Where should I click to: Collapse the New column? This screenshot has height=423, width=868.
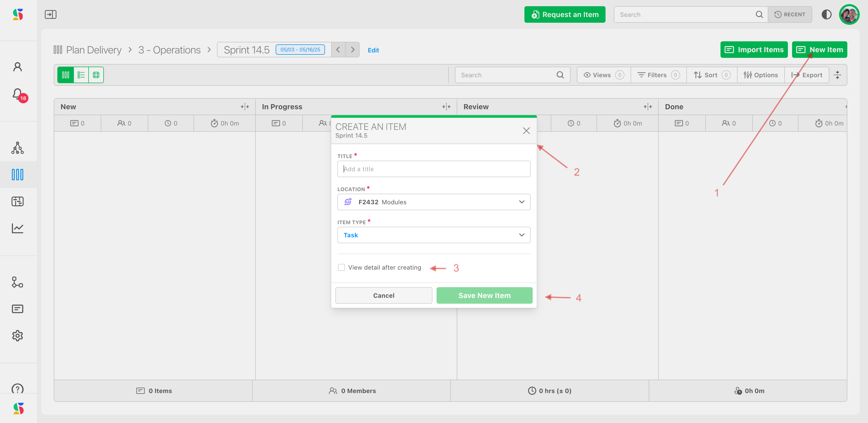pyautogui.click(x=245, y=107)
